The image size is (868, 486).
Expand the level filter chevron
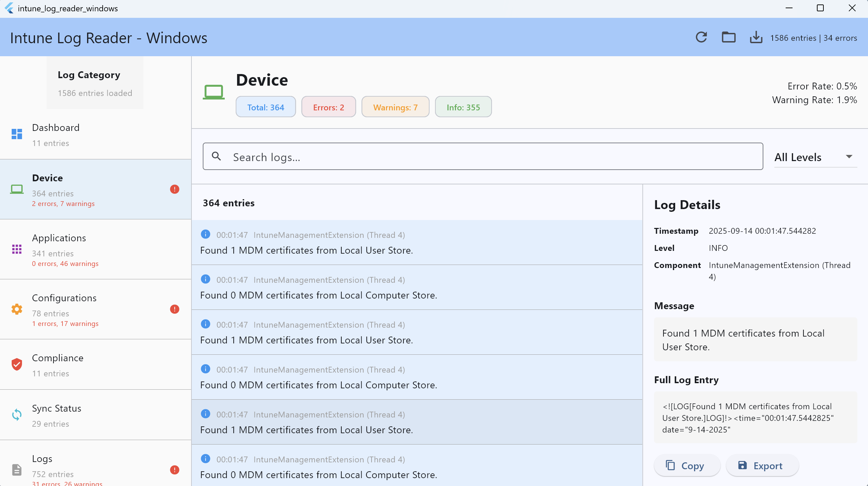(849, 157)
